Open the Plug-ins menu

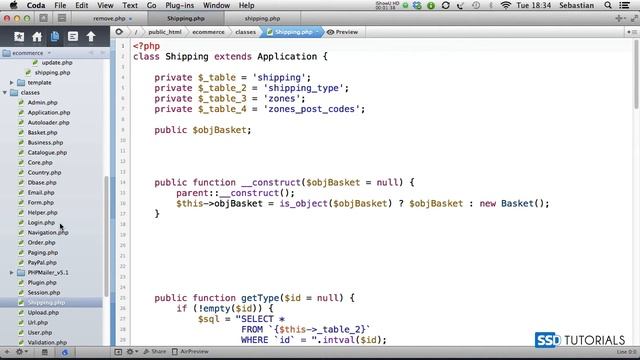tap(180, 5)
